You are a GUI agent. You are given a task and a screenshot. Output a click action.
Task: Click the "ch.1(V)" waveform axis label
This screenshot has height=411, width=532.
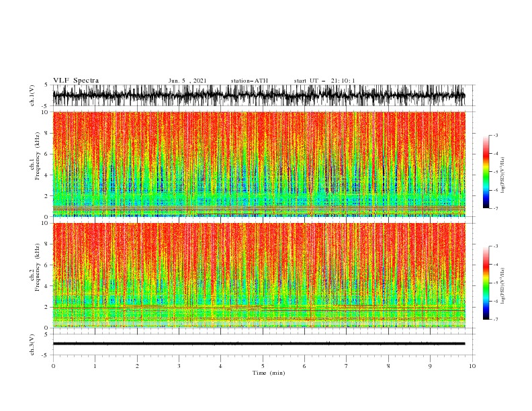32,95
